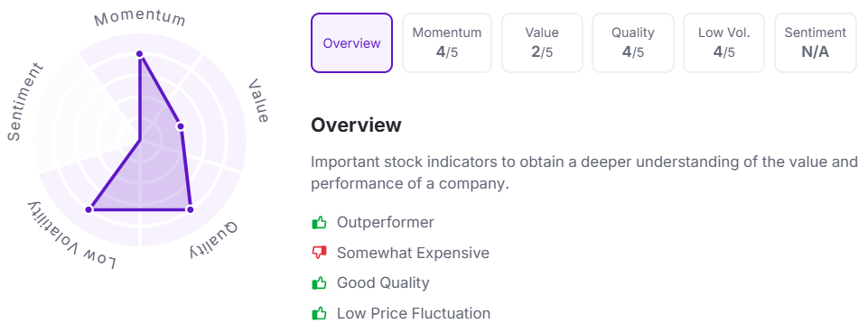Click the Value data point on radar chart

point(180,126)
